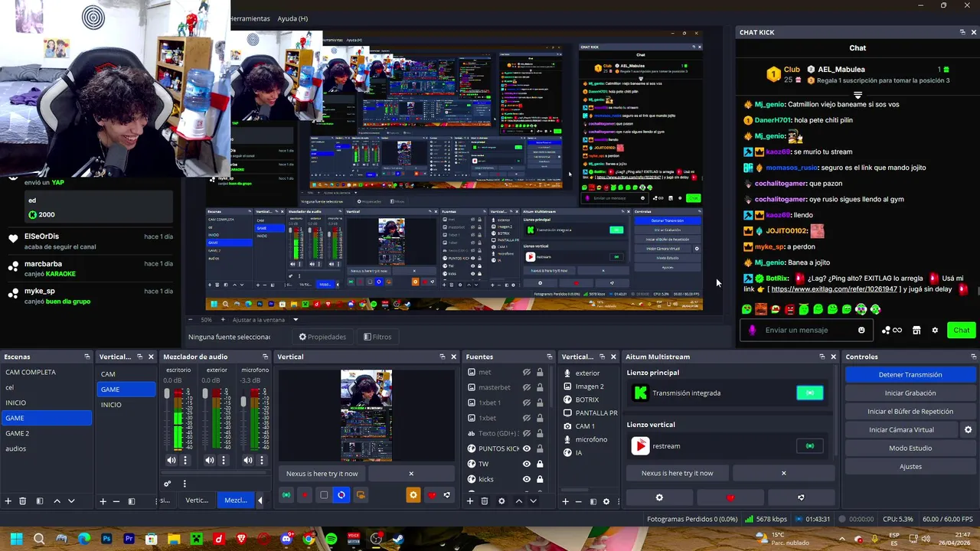Viewport: 980px width, 551px height.
Task: Click blue sync icon in Vertical panel
Action: [x=341, y=495]
